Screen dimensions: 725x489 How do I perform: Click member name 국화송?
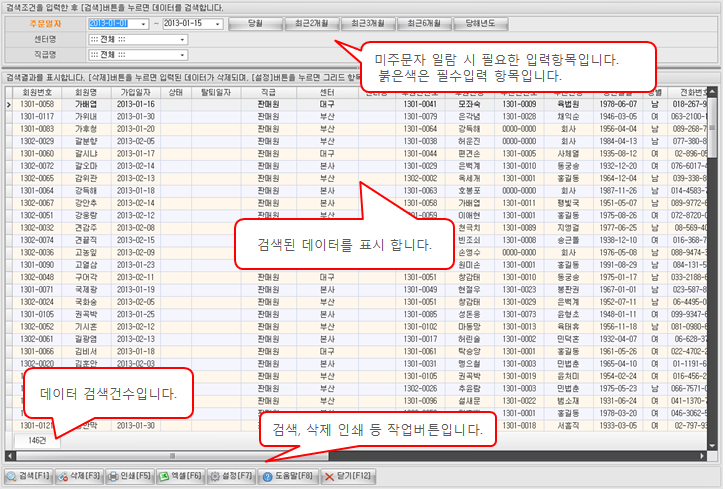pyautogui.click(x=86, y=302)
